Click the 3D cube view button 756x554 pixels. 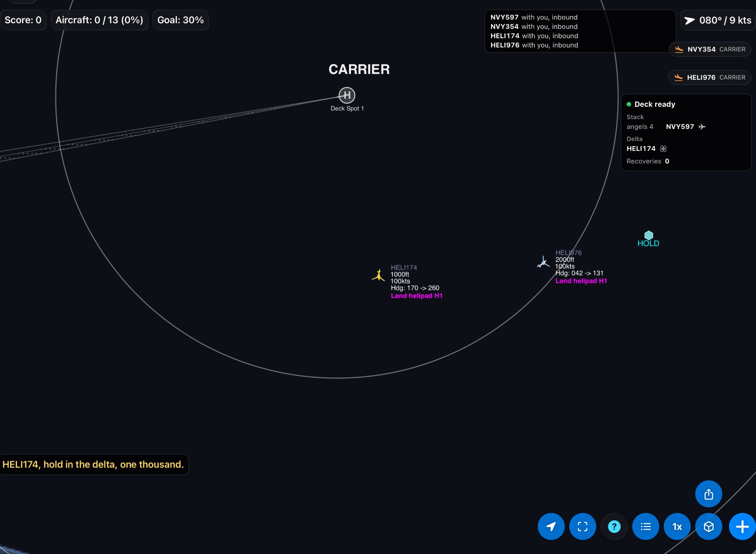pos(708,526)
